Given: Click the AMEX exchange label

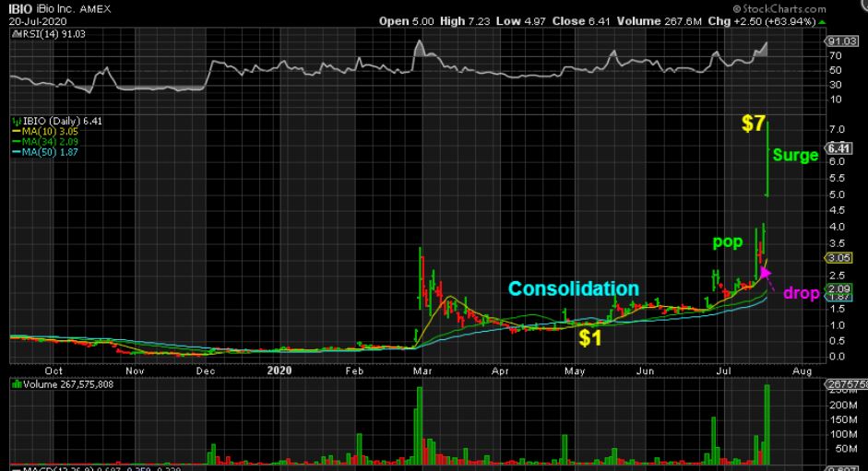Looking at the screenshot, I should pyautogui.click(x=95, y=9).
